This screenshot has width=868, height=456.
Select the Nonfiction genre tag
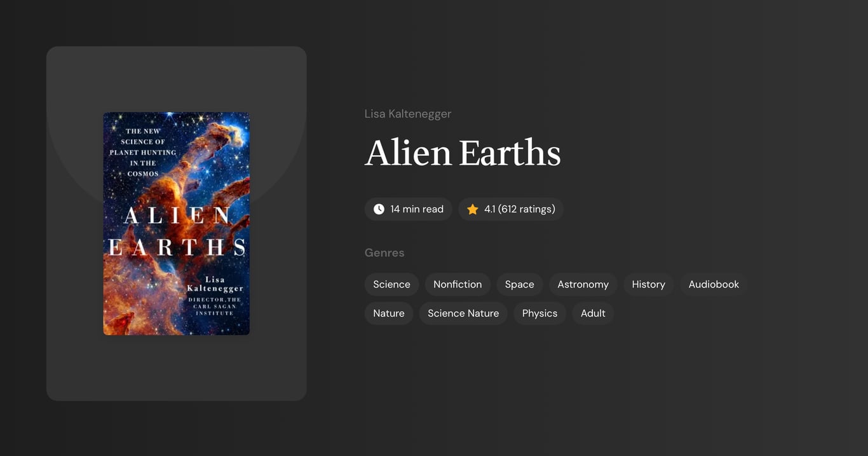pos(457,284)
